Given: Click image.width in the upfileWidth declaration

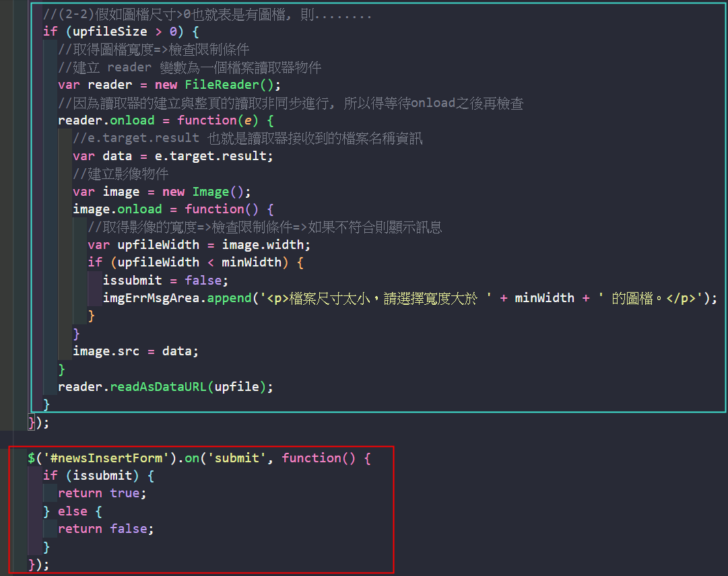Looking at the screenshot, I should pos(266,245).
